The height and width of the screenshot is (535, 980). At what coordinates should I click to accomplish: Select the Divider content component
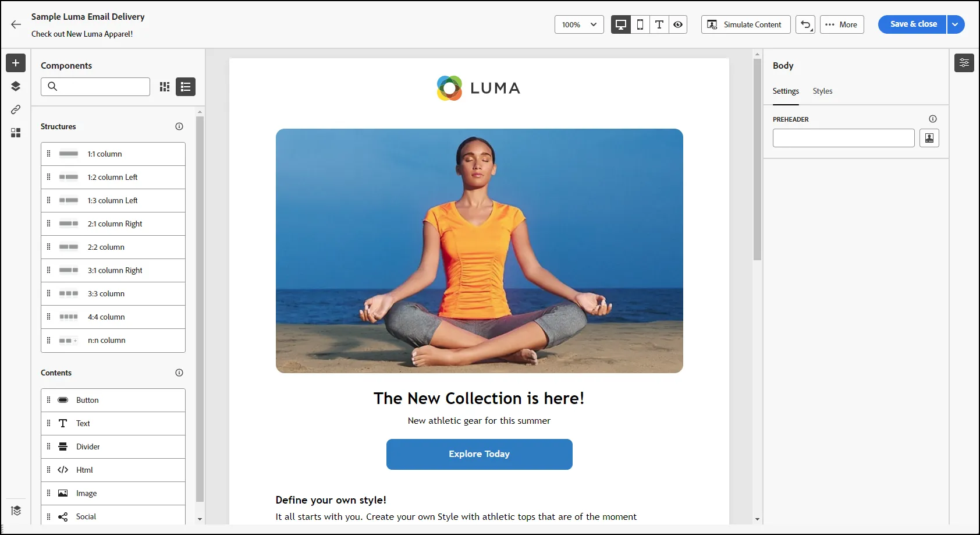point(113,447)
